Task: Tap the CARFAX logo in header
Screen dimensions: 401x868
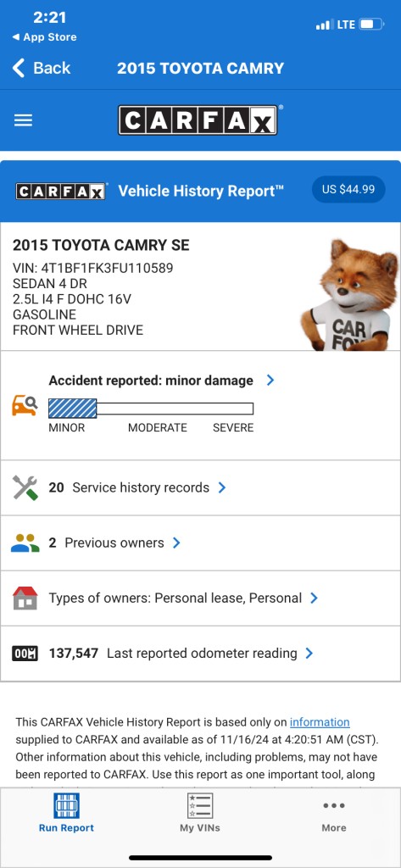Action: click(198, 120)
